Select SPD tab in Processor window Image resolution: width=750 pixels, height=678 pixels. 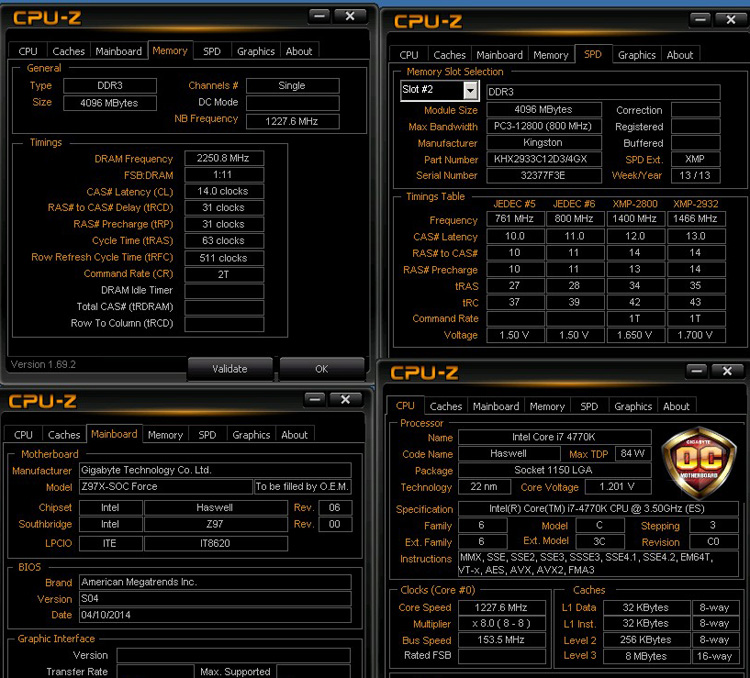pos(589,406)
